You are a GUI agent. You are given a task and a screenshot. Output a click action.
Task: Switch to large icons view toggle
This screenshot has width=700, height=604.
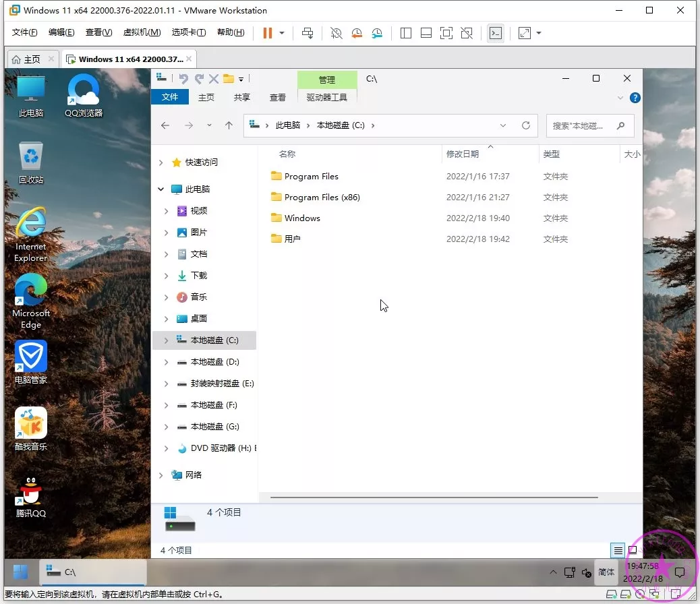tap(633, 551)
